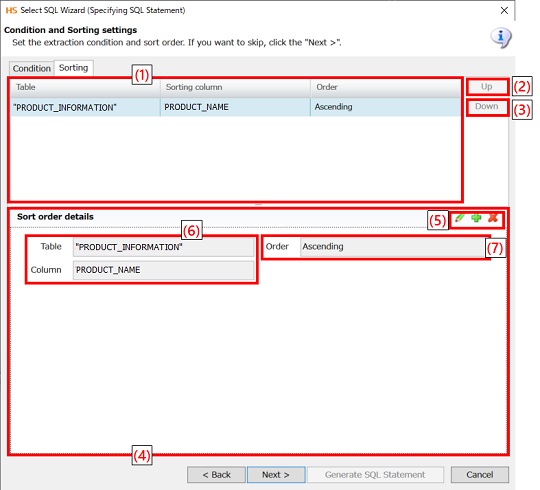
Task: Click the red X delete icon
Action: tap(493, 218)
